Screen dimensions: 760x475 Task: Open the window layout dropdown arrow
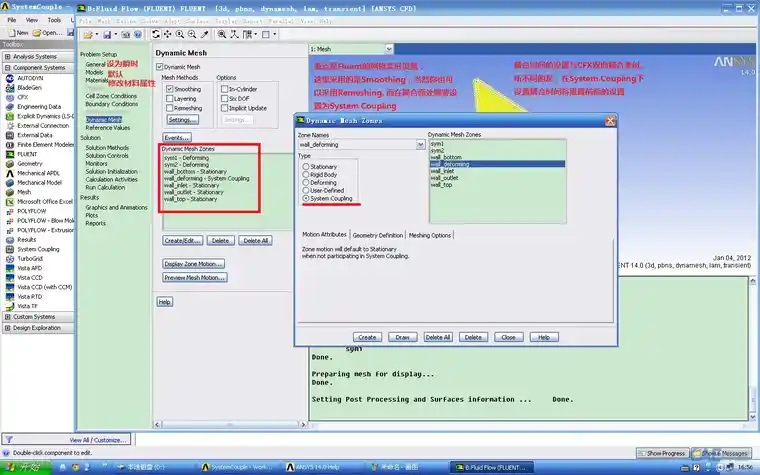point(255,34)
